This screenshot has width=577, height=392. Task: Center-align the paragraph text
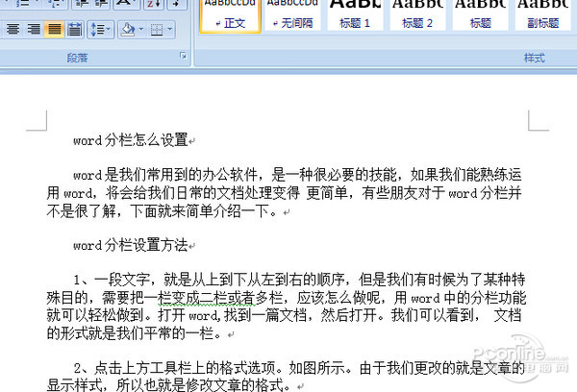pos(13,29)
